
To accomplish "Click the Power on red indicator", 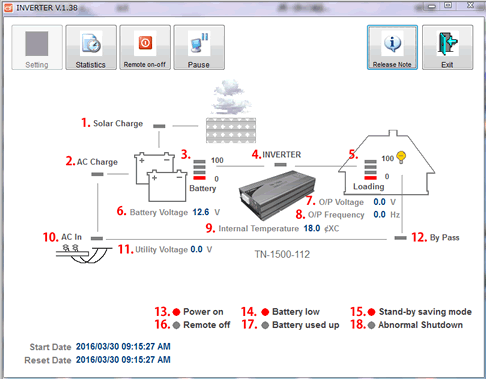I will click(x=177, y=312).
